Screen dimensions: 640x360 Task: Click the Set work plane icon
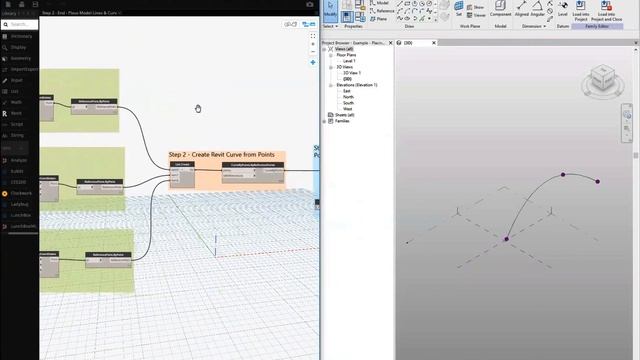point(459,9)
